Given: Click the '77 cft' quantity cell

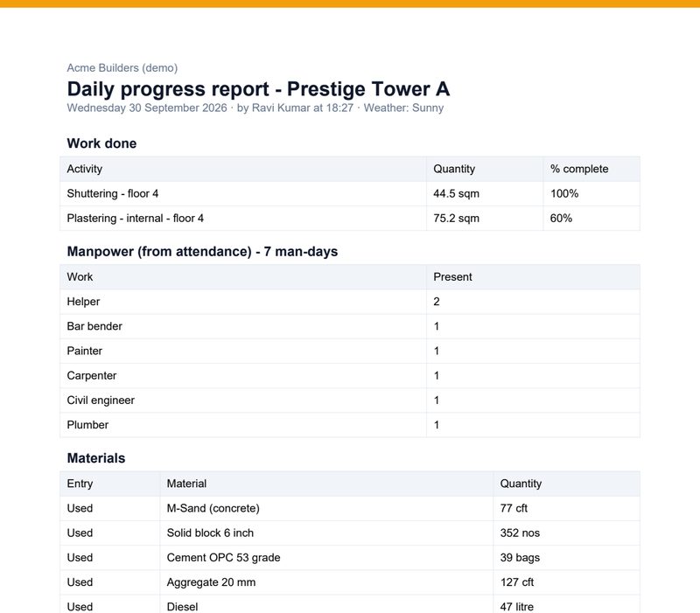Looking at the screenshot, I should (566, 508).
